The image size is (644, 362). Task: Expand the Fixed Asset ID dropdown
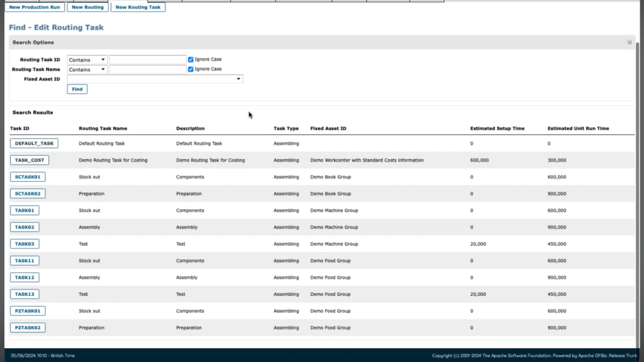pyautogui.click(x=238, y=79)
